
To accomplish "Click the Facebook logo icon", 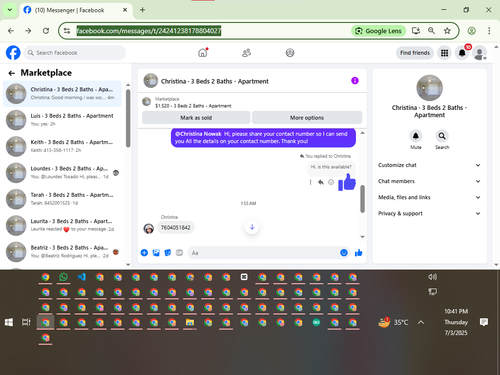I will pyautogui.click(x=13, y=53).
